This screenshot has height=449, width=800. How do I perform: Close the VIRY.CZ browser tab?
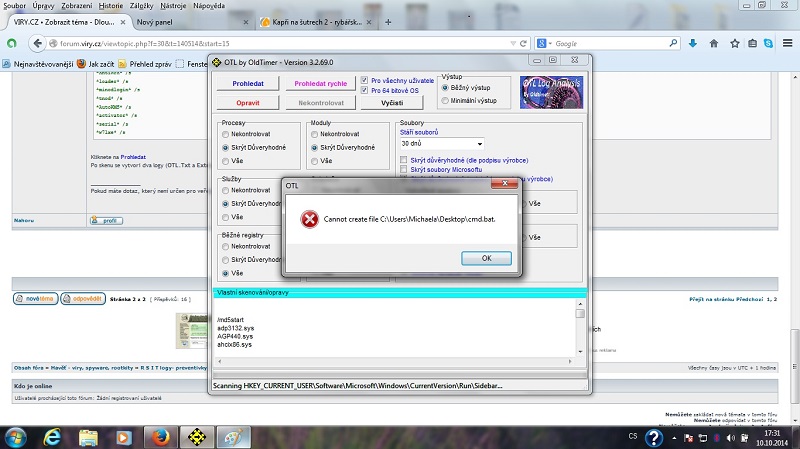click(x=123, y=22)
